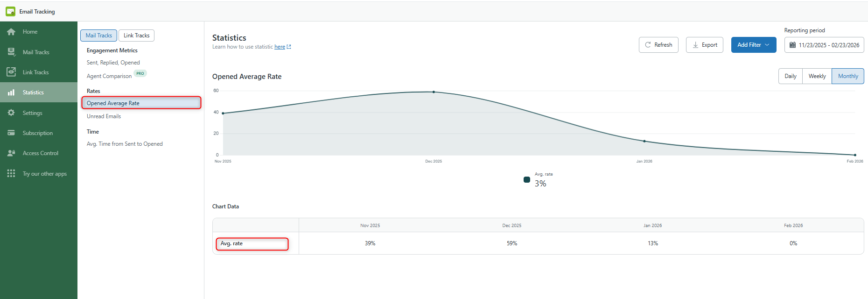
Task: Click the Email Tracking app logo
Action: tap(10, 11)
